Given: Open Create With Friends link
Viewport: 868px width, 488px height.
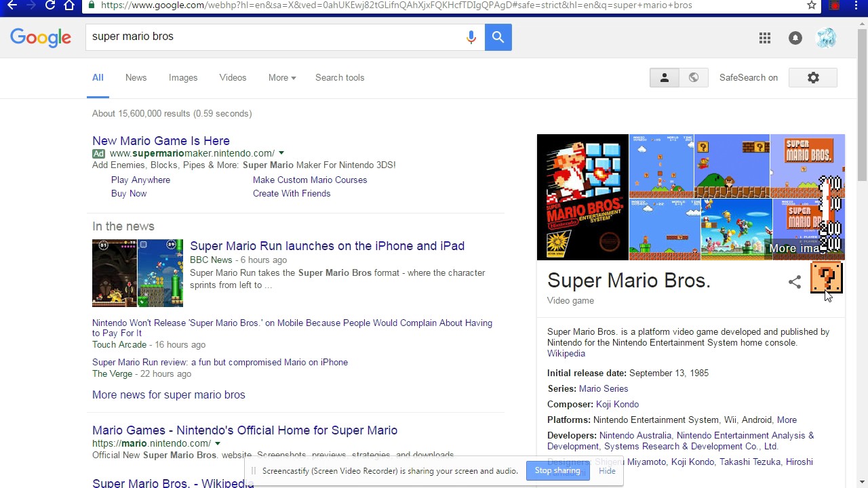Looking at the screenshot, I should pyautogui.click(x=292, y=194).
